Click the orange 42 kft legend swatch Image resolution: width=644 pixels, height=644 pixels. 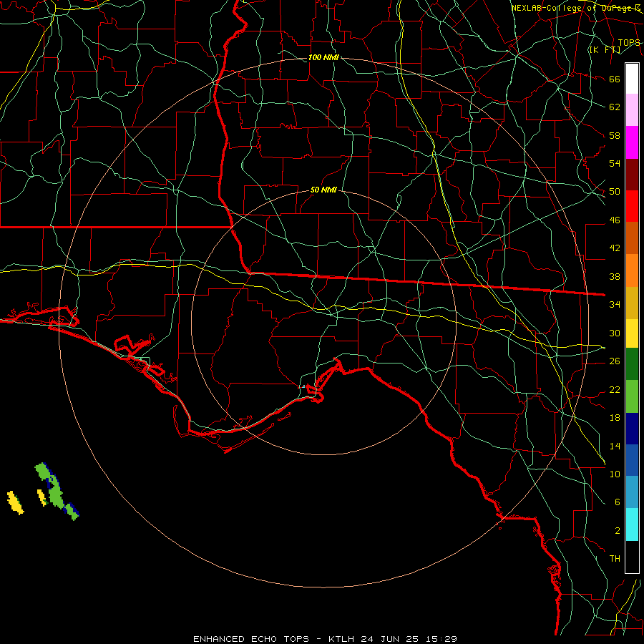632,270
